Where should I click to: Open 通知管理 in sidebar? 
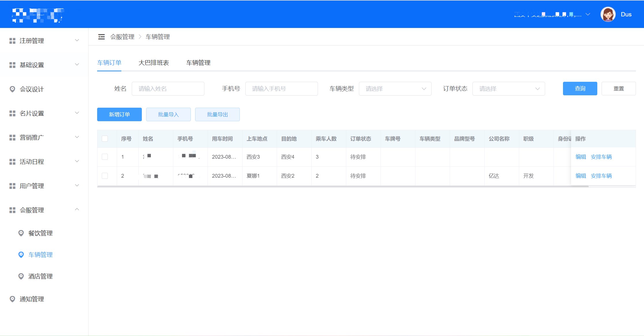click(x=32, y=299)
